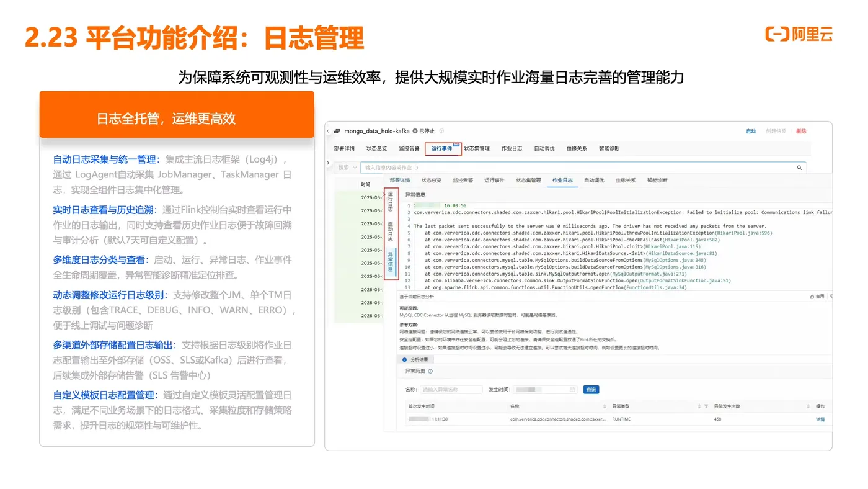
Task: Click the Alibaba Cloud logo
Action: pyautogui.click(x=800, y=35)
